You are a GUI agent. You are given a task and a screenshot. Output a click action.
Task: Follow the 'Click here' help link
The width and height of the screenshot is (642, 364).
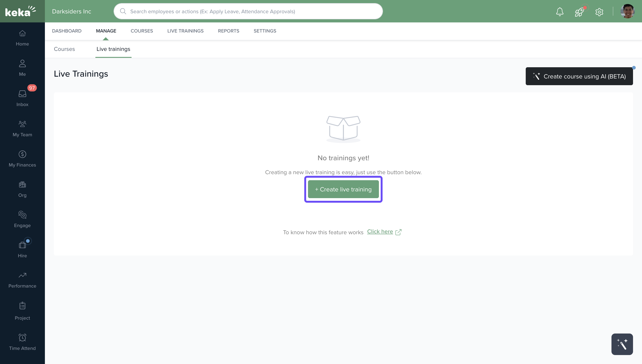[380, 232]
